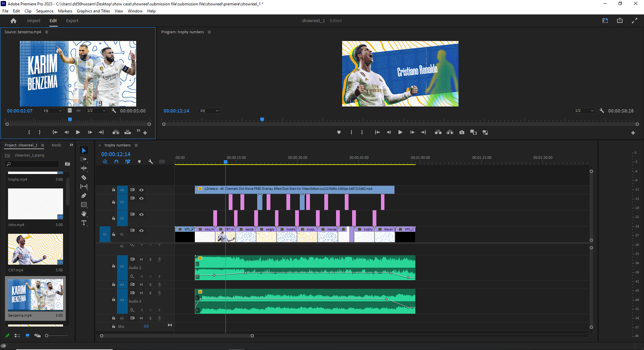Click the Home icon in the header

pyautogui.click(x=13, y=21)
